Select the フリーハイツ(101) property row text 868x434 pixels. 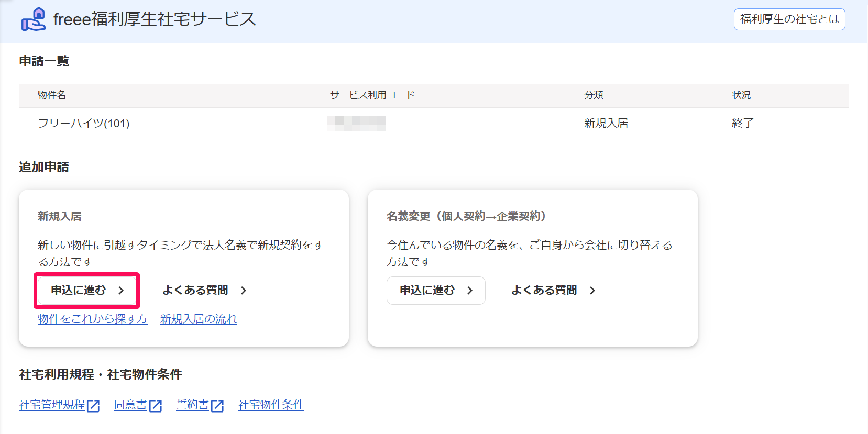pos(84,124)
